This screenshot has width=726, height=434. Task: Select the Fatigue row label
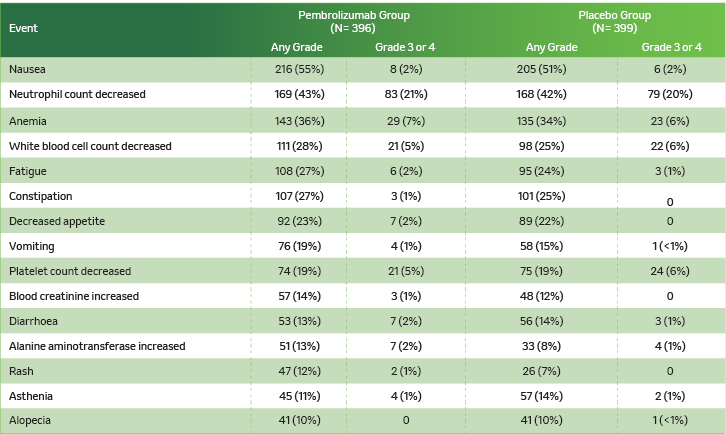[x=28, y=171]
